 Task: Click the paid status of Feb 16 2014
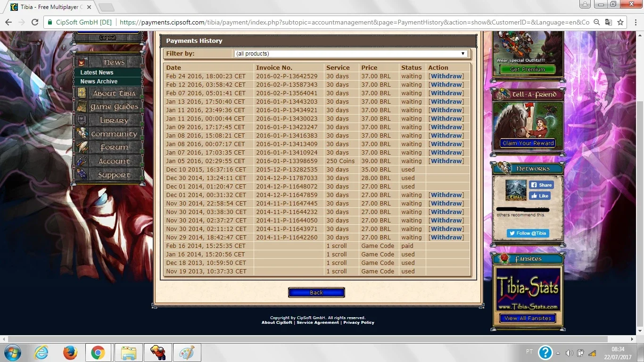point(407,246)
